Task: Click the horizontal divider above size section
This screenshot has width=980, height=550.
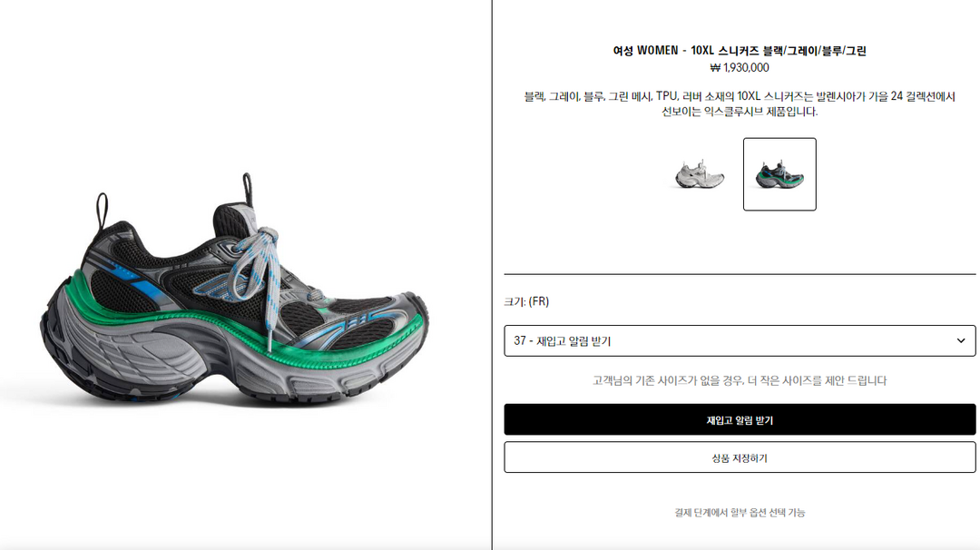Action: point(740,274)
